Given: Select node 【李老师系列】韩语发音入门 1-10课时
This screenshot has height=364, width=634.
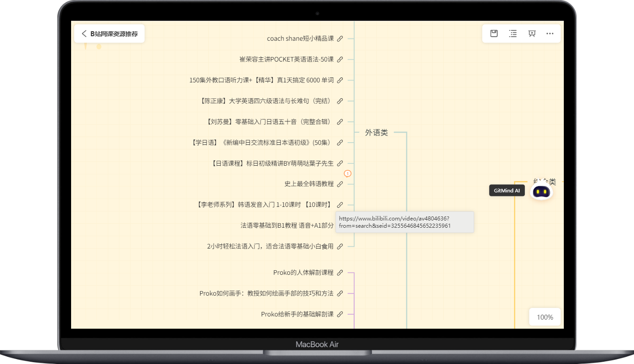Looking at the screenshot, I should click(x=265, y=205).
